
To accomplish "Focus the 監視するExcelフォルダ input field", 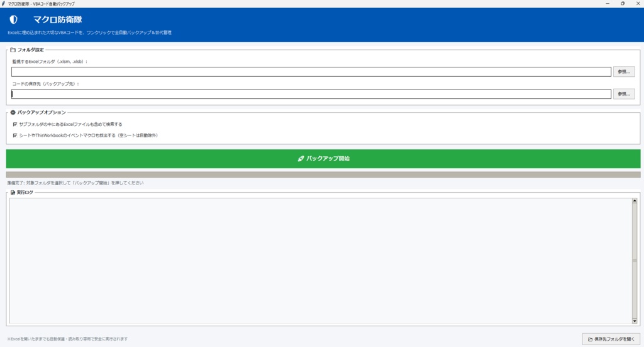I will point(311,72).
